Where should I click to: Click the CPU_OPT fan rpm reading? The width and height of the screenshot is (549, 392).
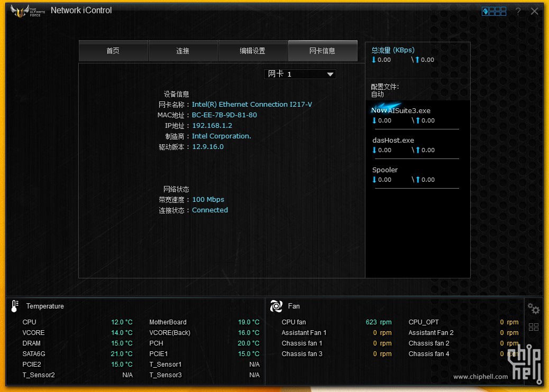tap(509, 322)
